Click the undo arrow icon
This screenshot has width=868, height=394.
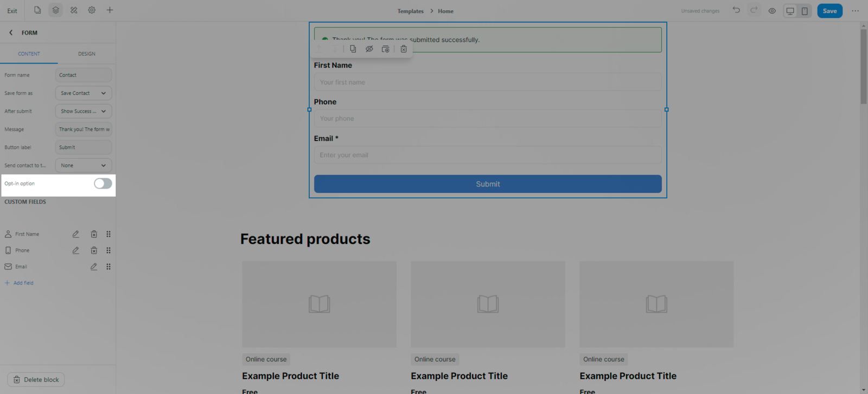click(736, 10)
